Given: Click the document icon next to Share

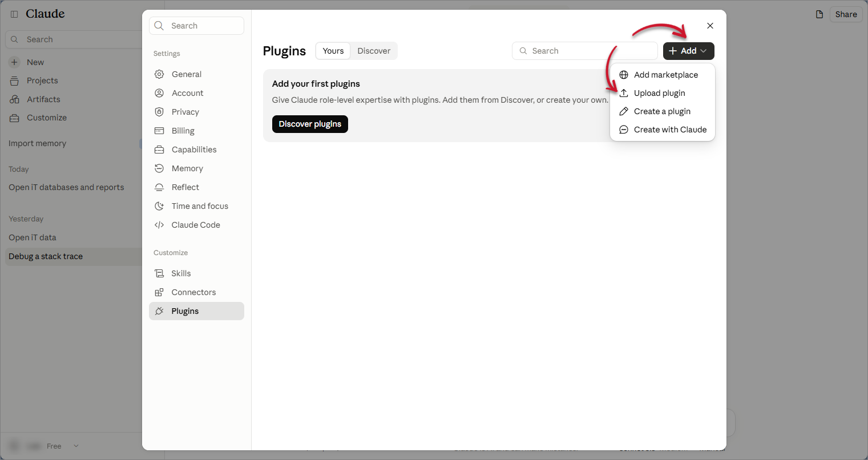Looking at the screenshot, I should click(819, 14).
